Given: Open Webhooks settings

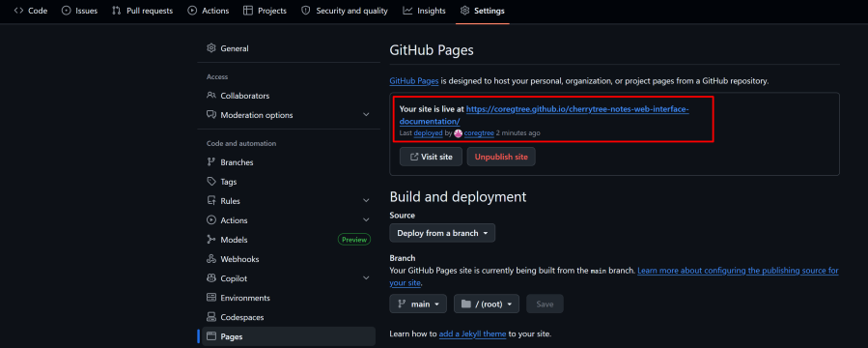Looking at the screenshot, I should tap(289, 259).
